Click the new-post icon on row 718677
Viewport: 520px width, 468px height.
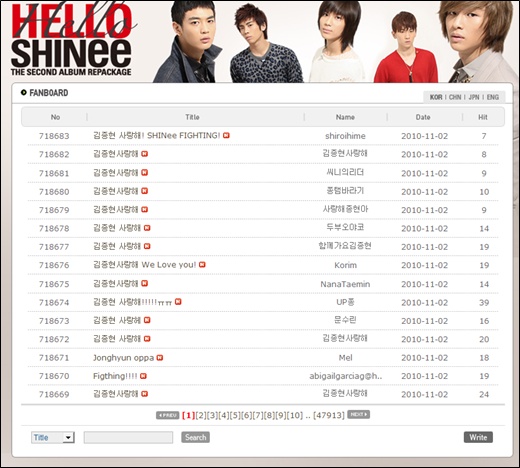point(147,246)
